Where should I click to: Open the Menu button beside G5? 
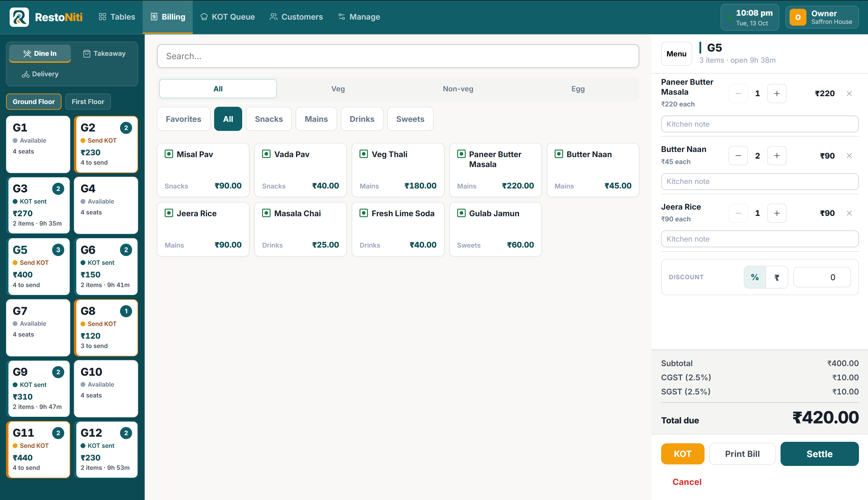point(676,54)
